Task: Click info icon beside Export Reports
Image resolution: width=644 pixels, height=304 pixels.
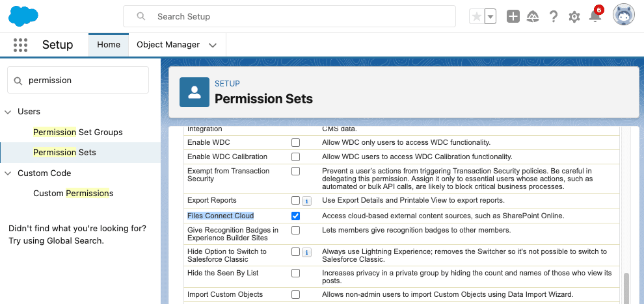Action: [306, 201]
